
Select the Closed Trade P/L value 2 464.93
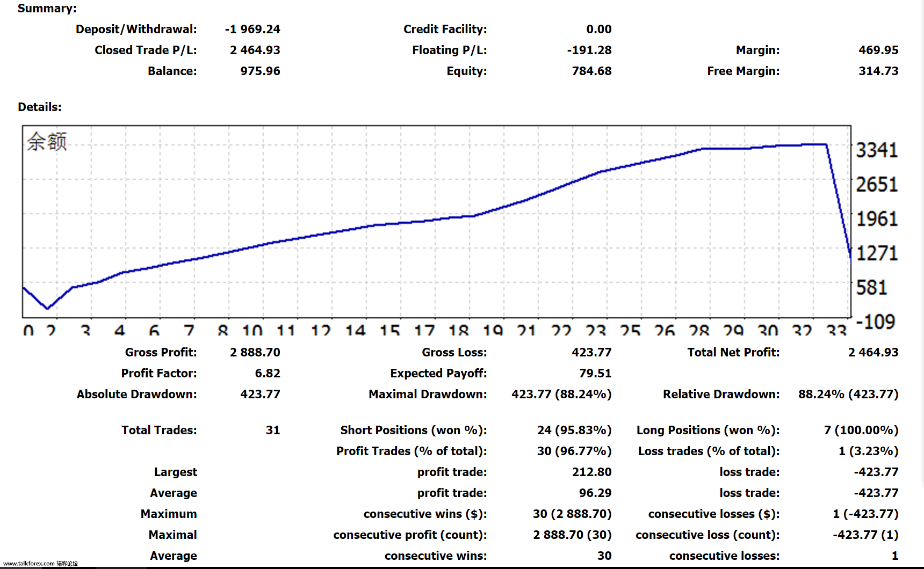(x=255, y=50)
